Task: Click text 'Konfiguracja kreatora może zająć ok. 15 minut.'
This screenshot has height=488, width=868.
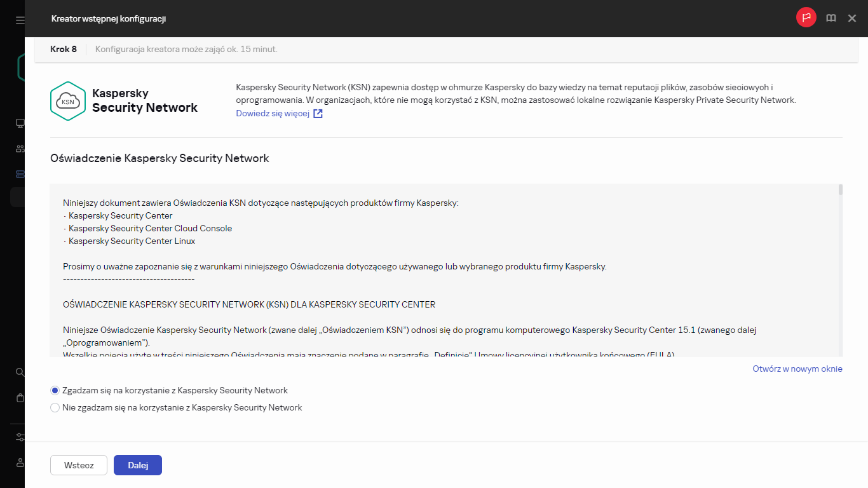Action: tap(186, 49)
